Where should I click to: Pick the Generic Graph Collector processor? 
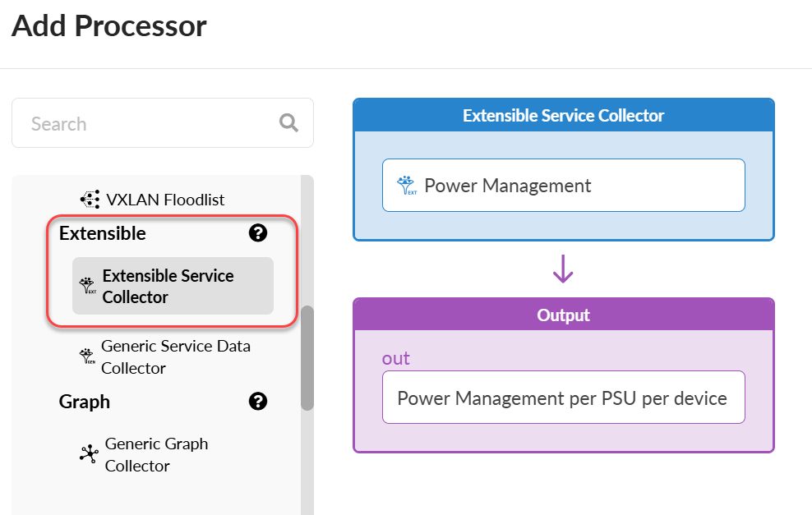click(156, 454)
